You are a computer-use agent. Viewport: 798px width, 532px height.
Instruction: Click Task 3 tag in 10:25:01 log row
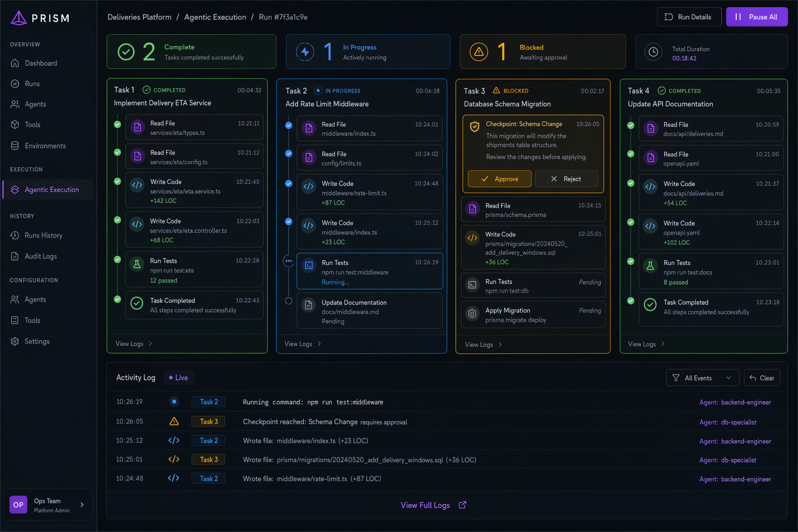point(209,460)
